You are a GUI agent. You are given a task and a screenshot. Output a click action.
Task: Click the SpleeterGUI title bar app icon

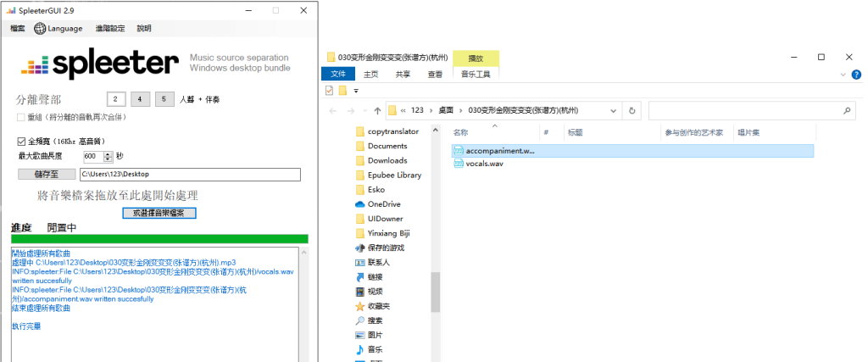point(10,10)
